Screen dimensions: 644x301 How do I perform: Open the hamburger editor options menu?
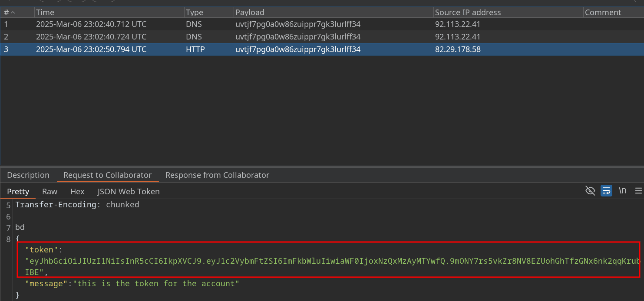tap(638, 191)
